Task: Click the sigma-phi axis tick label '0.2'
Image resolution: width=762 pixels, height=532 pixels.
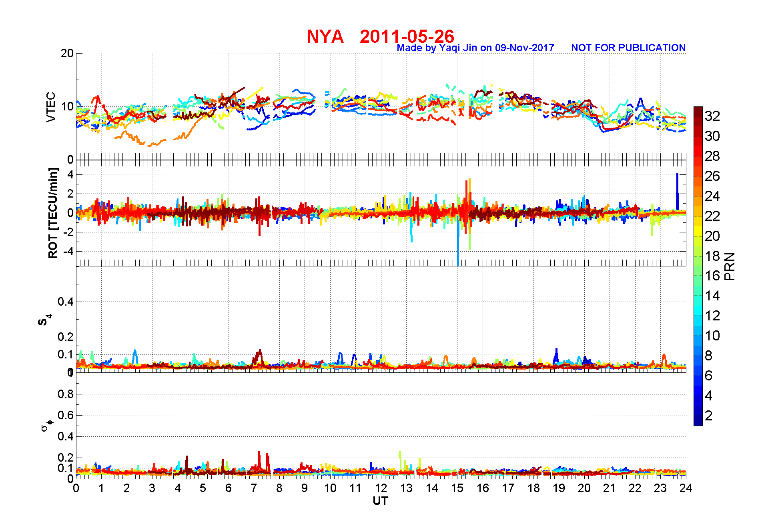Action: 66,457
